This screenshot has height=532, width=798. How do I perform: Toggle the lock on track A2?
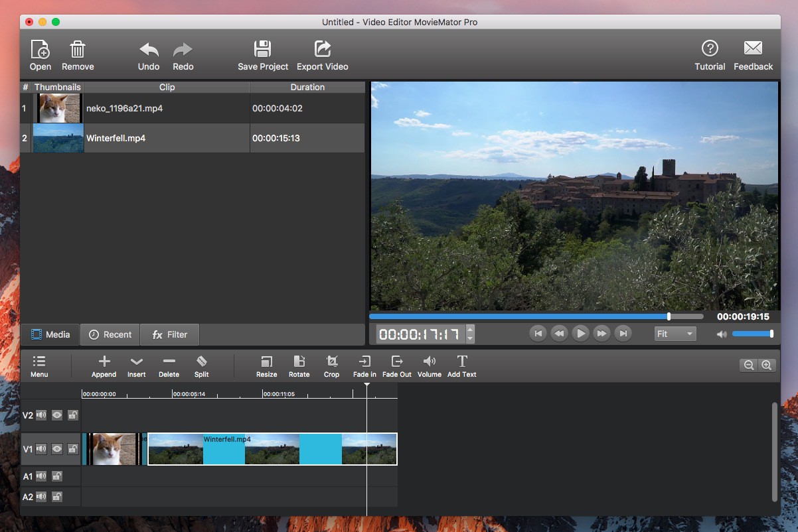[57, 497]
